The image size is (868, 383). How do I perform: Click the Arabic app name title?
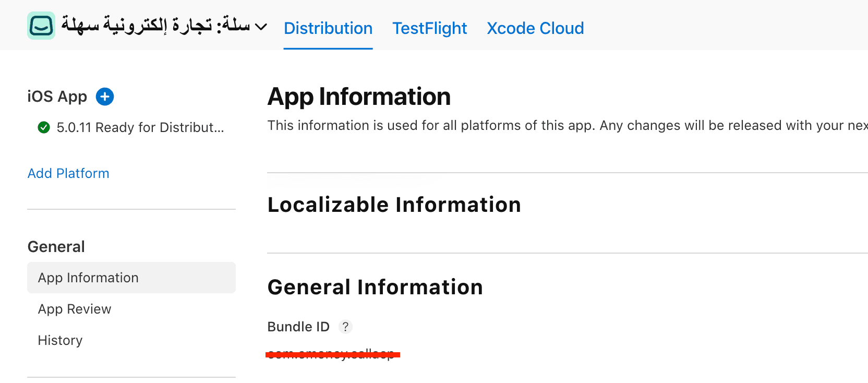point(155,25)
